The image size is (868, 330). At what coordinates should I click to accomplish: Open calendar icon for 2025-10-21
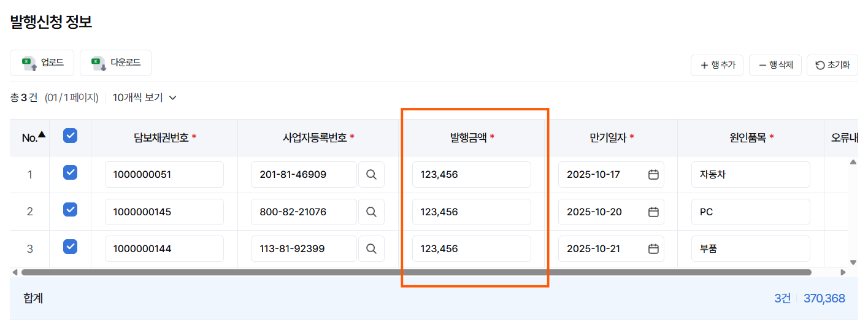coord(653,249)
